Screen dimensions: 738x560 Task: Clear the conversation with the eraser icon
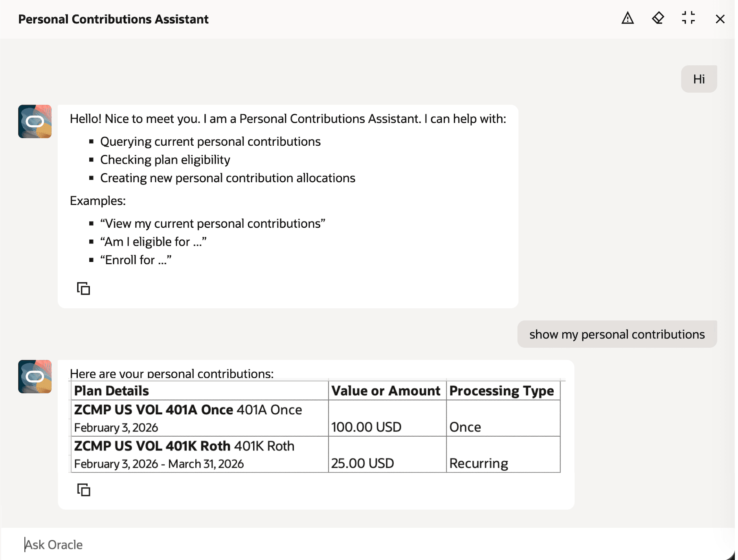658,18
